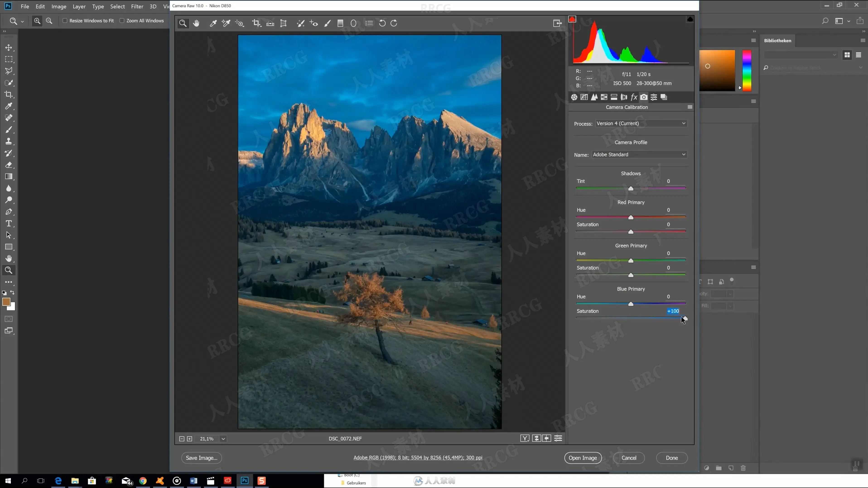The height and width of the screenshot is (488, 868).
Task: Expand the zoom level dropdown
Action: pyautogui.click(x=223, y=439)
